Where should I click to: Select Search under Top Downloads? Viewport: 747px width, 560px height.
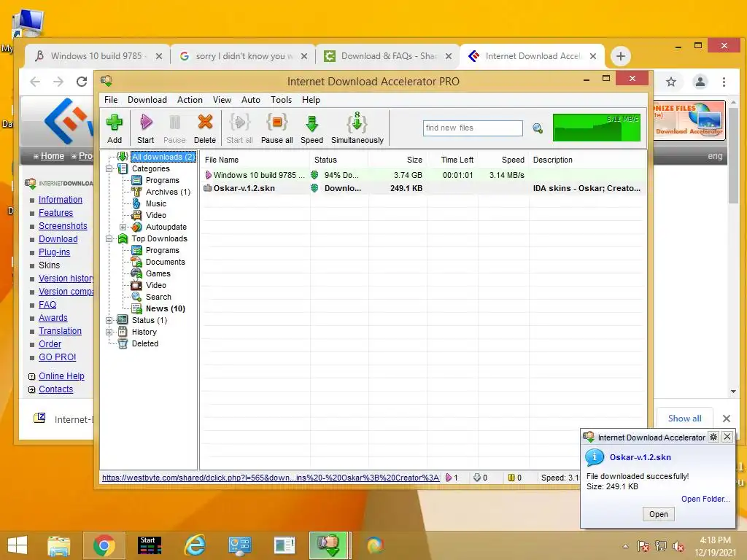click(158, 297)
